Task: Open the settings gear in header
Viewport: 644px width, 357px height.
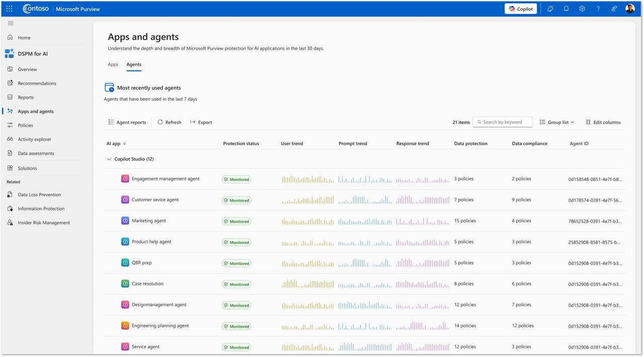Action: [x=582, y=9]
